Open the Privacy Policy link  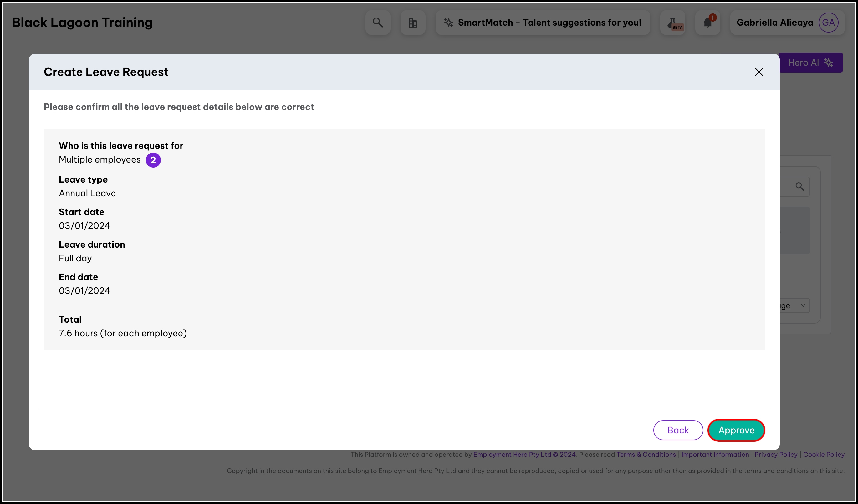click(x=776, y=454)
